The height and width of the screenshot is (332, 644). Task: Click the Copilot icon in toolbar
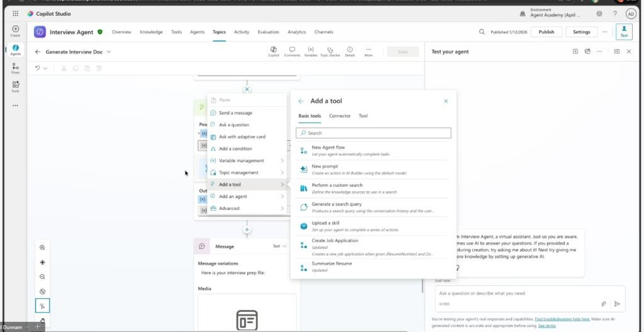pyautogui.click(x=274, y=51)
